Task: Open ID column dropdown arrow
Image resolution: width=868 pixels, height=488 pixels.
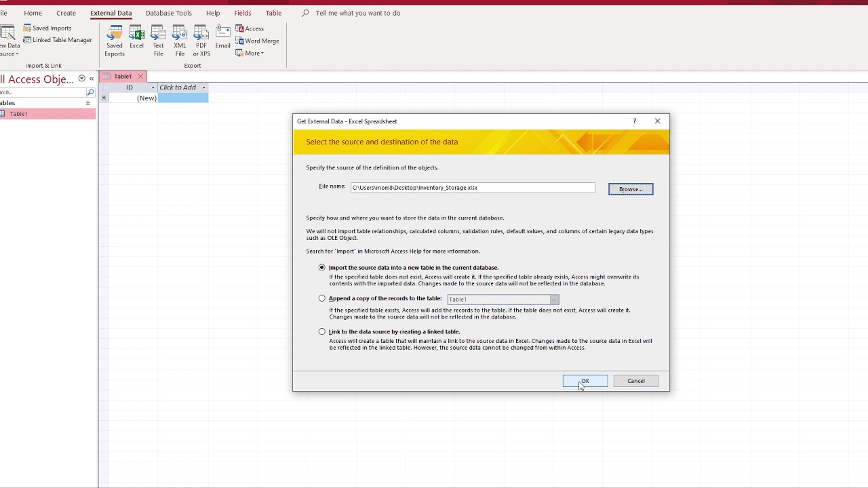Action: click(x=153, y=87)
